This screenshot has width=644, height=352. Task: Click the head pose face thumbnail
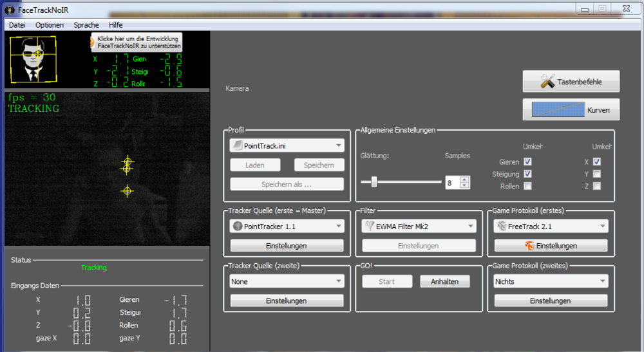(33, 59)
